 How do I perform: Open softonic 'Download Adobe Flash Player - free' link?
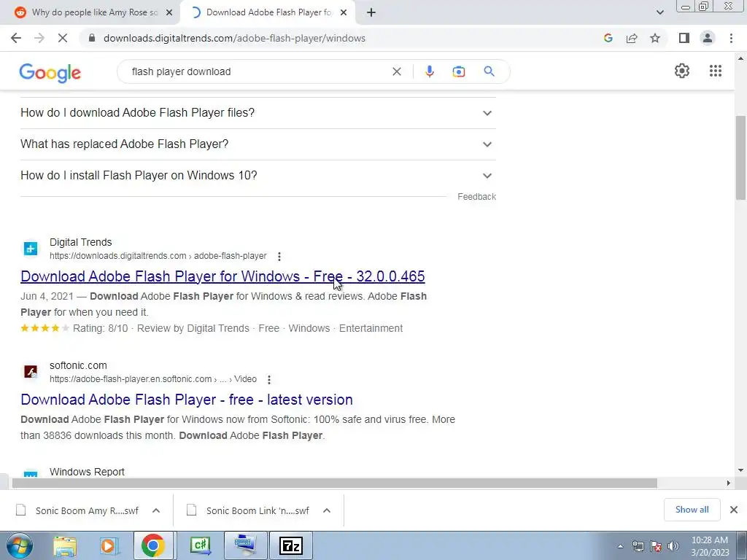(187, 400)
